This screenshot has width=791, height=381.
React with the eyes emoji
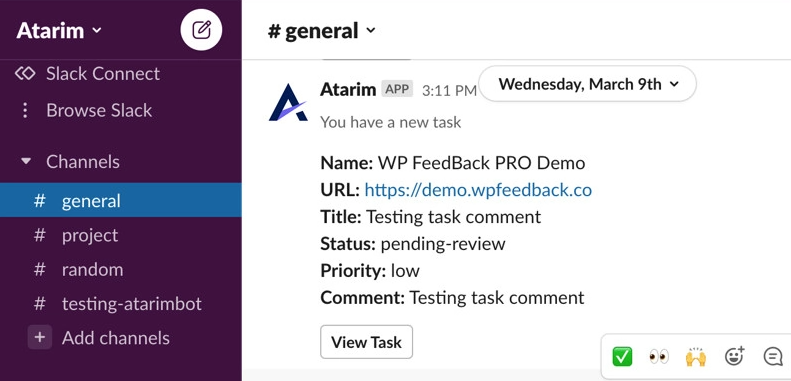pos(659,357)
